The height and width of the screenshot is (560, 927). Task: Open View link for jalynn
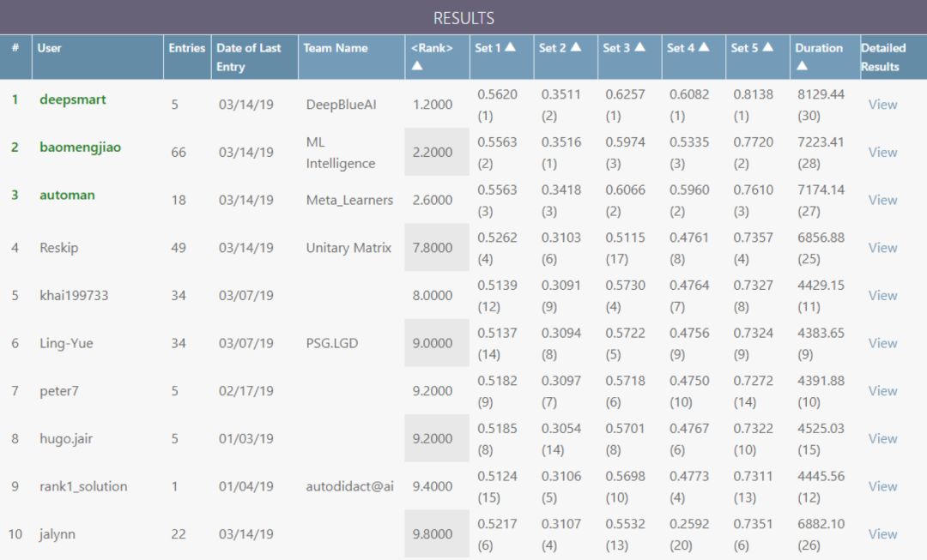(x=882, y=534)
